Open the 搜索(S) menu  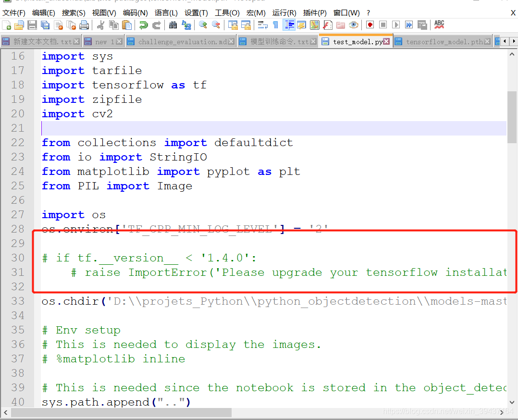74,13
